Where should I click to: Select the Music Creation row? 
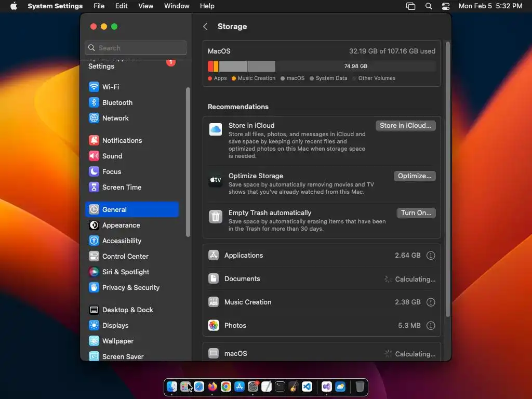pos(322,302)
